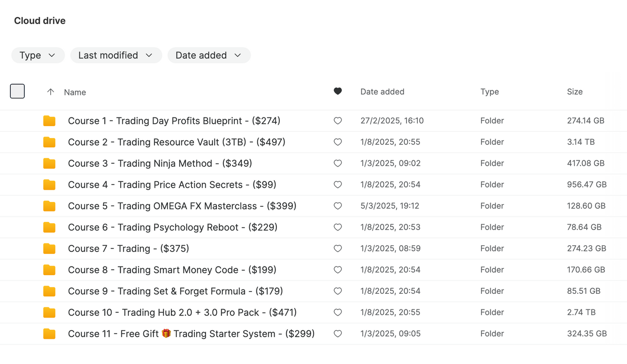Click the folder icon for Course 11 Free Gift
Image resolution: width=627 pixels, height=364 pixels.
(49, 334)
